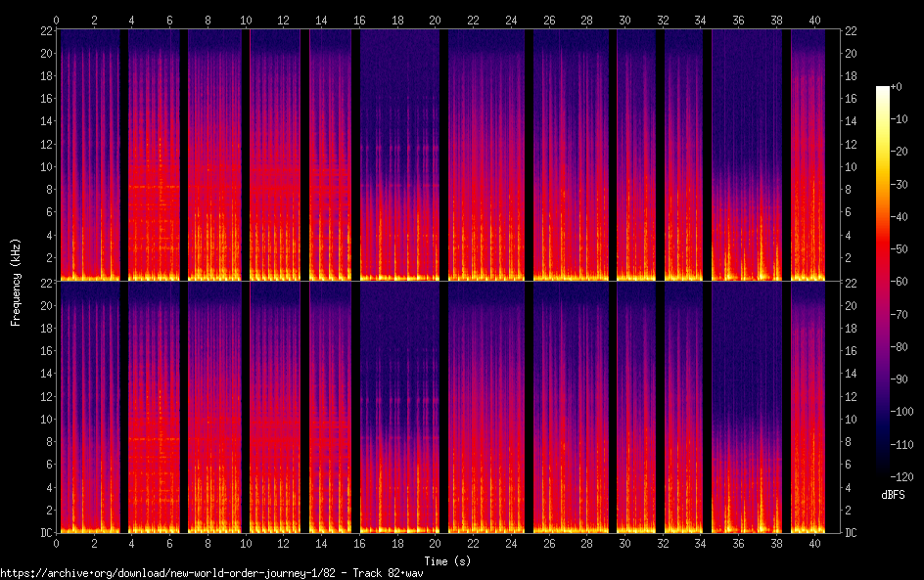Click the "+0" label on the dBFS scale

coord(897,87)
